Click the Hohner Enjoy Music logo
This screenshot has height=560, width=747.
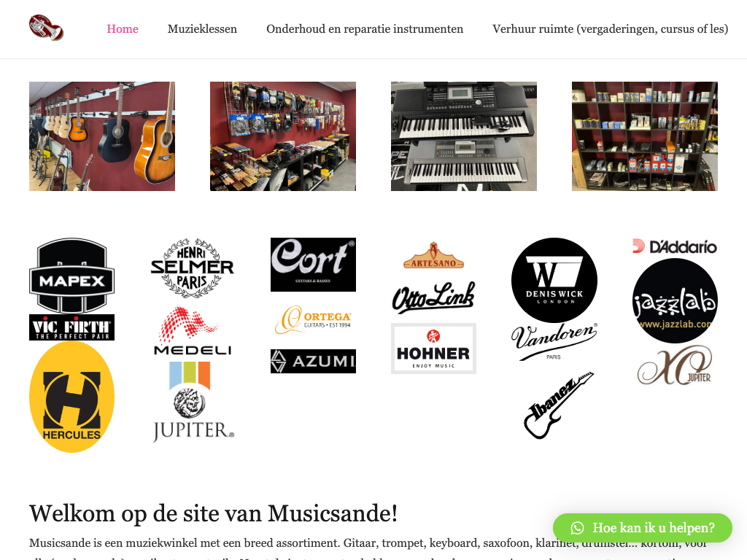pos(433,349)
